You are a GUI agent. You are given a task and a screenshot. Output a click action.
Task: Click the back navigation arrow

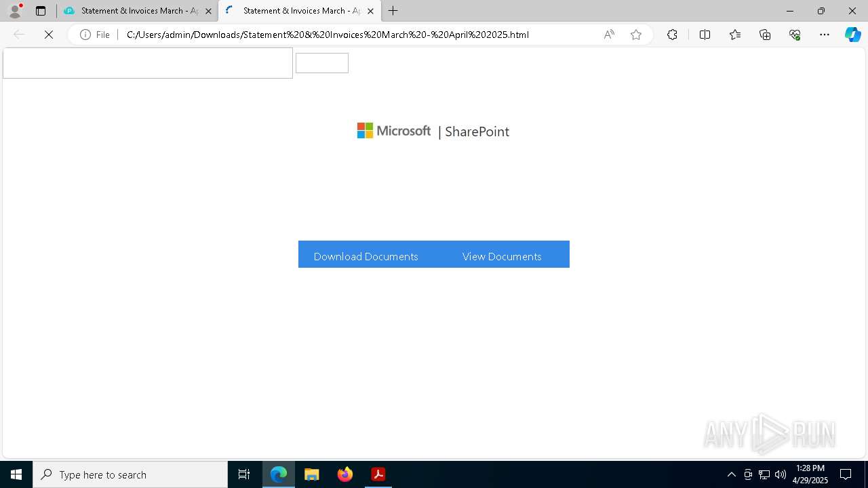(19, 35)
